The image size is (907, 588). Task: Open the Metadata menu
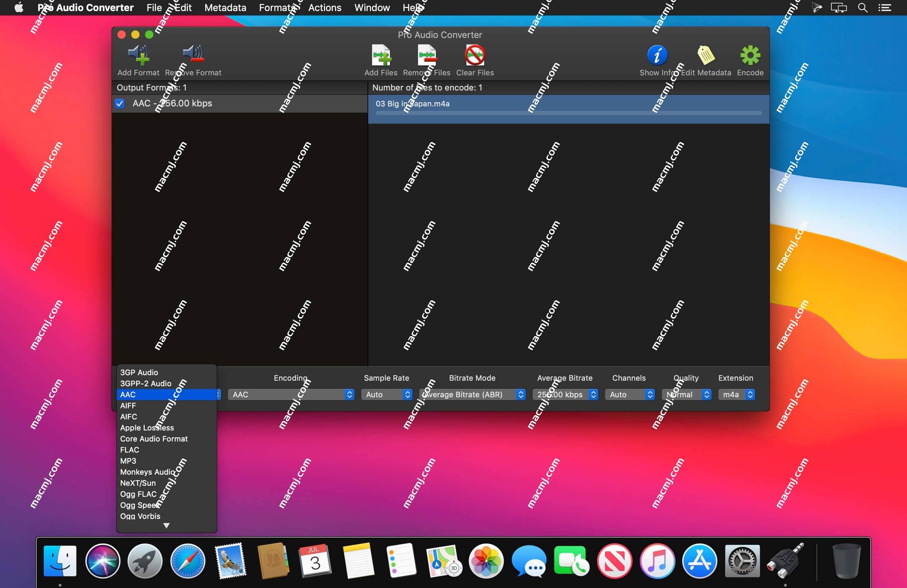[x=225, y=8]
